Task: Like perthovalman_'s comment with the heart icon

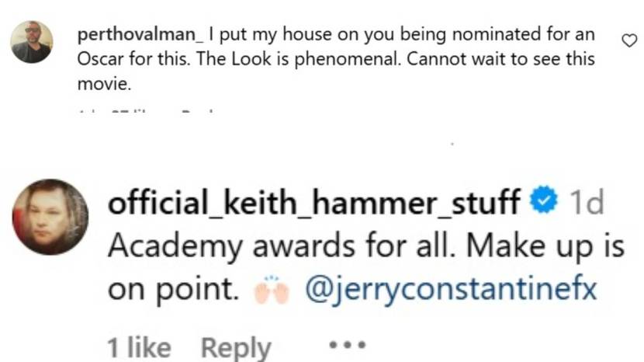Action: click(629, 40)
